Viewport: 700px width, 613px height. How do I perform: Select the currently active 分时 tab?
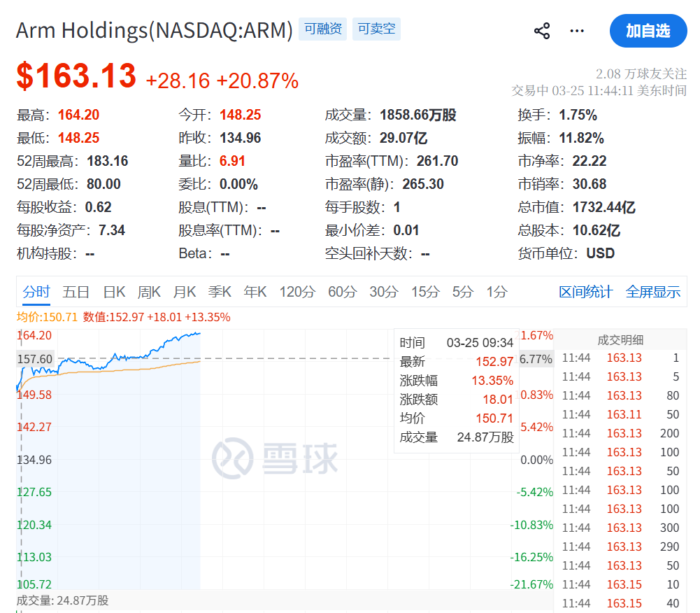(x=36, y=292)
